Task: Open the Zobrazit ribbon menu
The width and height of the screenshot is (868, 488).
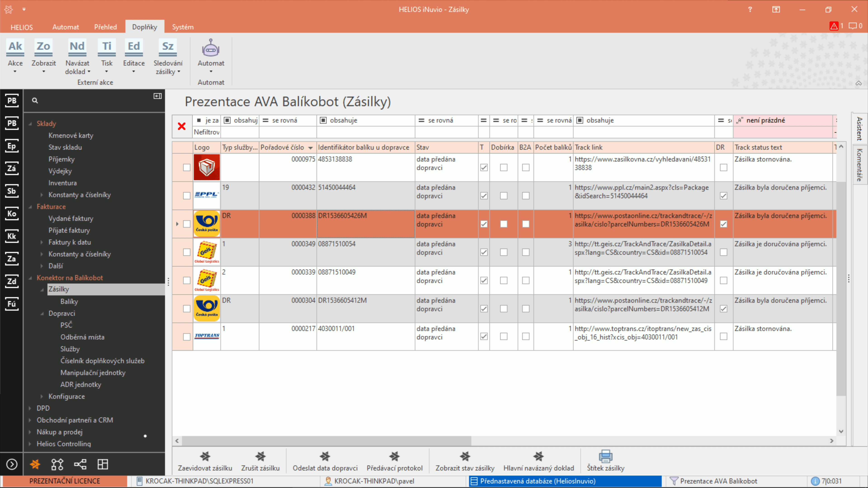Action: coord(43,57)
